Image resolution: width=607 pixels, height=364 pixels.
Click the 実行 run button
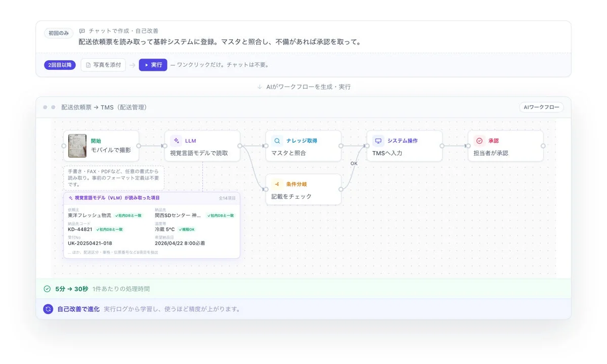pos(153,65)
